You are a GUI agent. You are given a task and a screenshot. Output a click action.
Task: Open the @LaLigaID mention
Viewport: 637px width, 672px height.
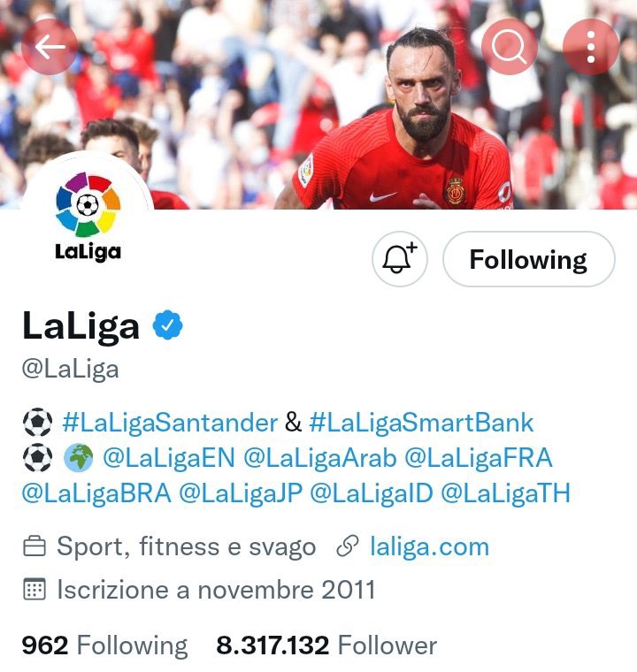(372, 493)
